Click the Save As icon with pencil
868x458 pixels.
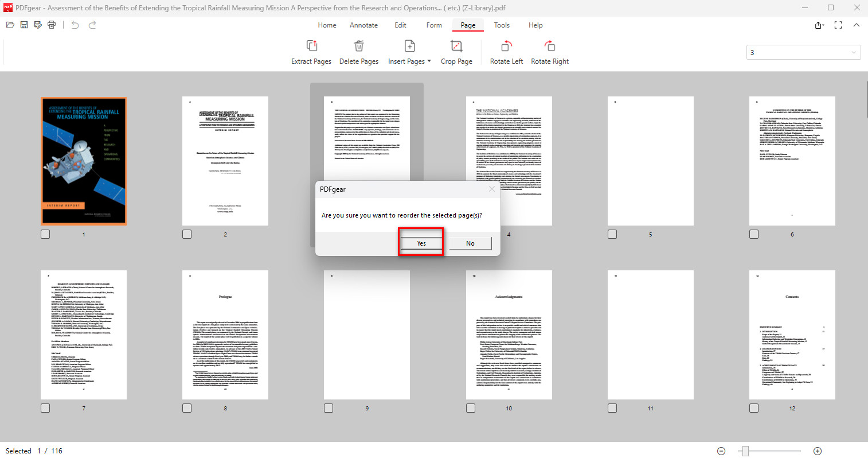coord(38,25)
